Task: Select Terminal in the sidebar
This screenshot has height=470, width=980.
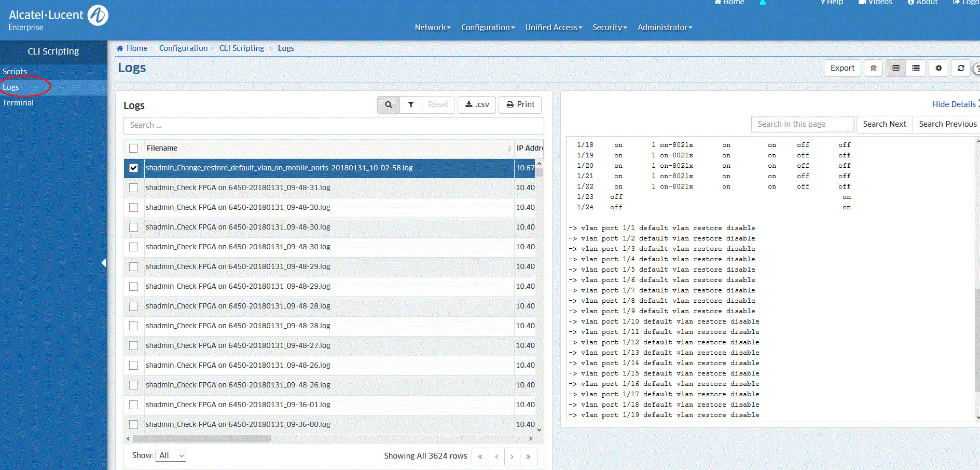Action: pyautogui.click(x=18, y=103)
